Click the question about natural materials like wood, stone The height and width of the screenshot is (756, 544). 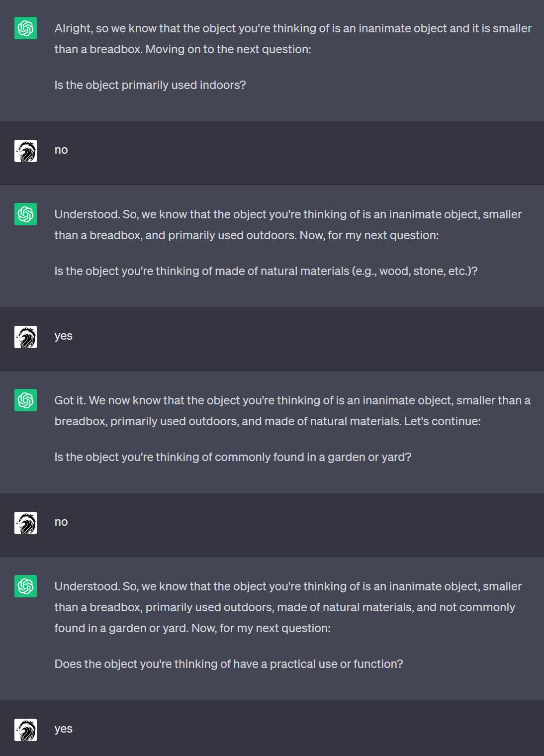(x=266, y=271)
